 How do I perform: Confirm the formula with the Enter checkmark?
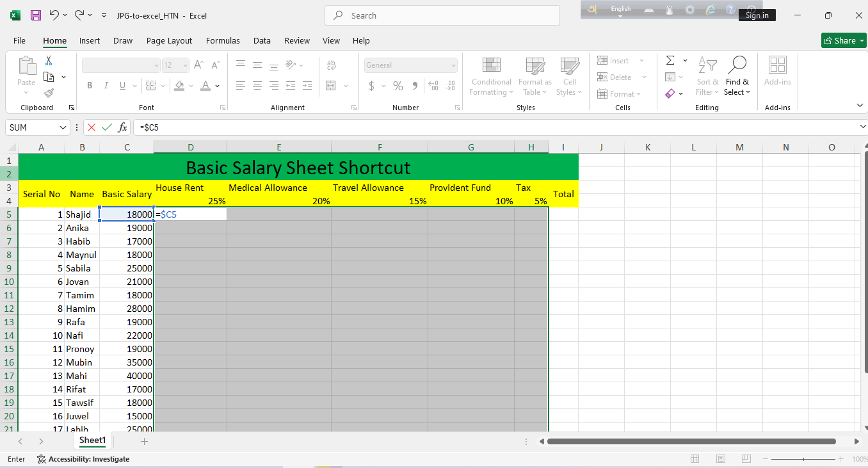click(x=107, y=127)
